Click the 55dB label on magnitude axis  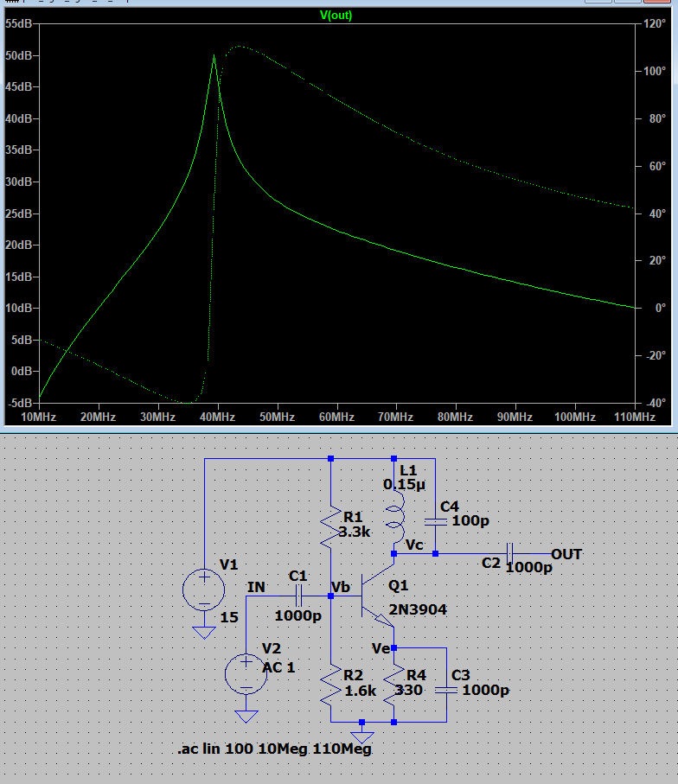tap(19, 24)
